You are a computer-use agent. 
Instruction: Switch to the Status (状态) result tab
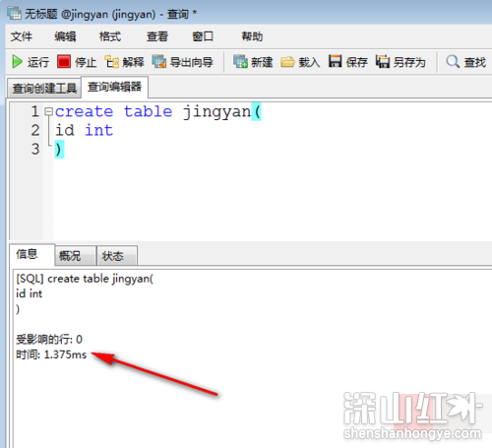click(x=117, y=256)
